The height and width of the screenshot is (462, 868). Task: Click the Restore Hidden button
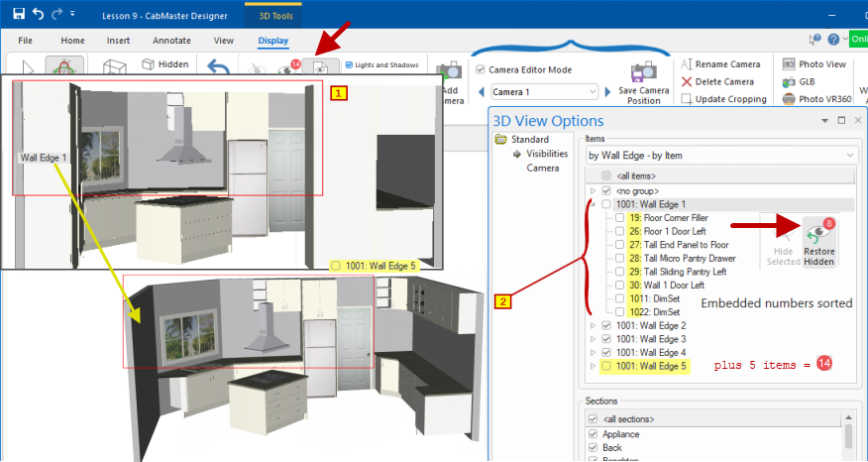pos(819,241)
